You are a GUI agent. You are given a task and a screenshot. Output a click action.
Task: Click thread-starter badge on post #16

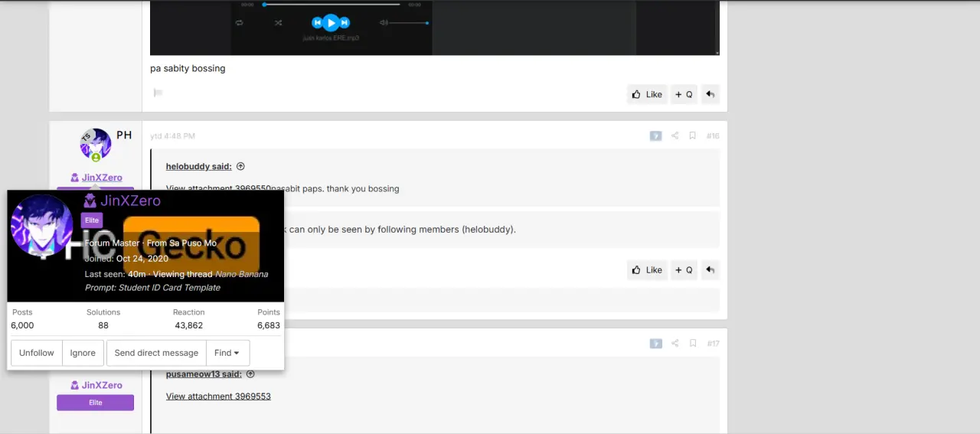(656, 135)
